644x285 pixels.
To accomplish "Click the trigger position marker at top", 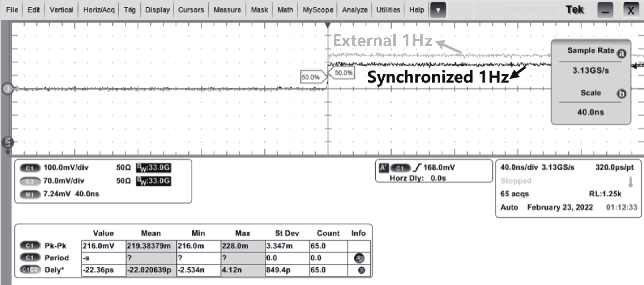I will pyautogui.click(x=328, y=25).
